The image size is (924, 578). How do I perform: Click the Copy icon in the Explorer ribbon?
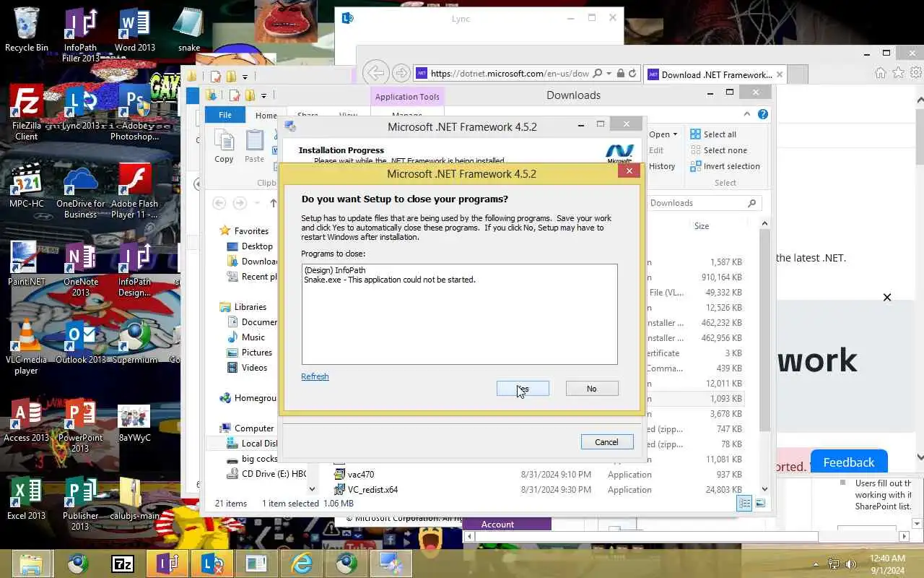pyautogui.click(x=224, y=147)
